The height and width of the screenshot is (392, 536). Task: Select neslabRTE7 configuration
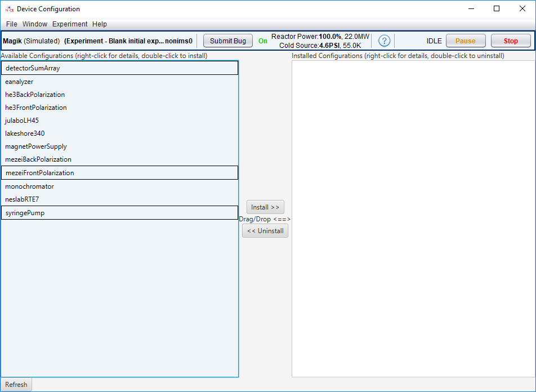pyautogui.click(x=119, y=199)
